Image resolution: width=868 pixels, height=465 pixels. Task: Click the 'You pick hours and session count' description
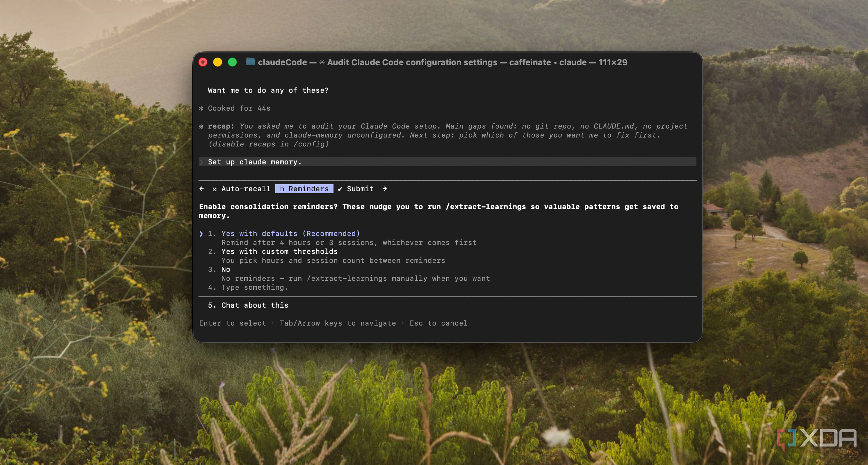coord(333,260)
